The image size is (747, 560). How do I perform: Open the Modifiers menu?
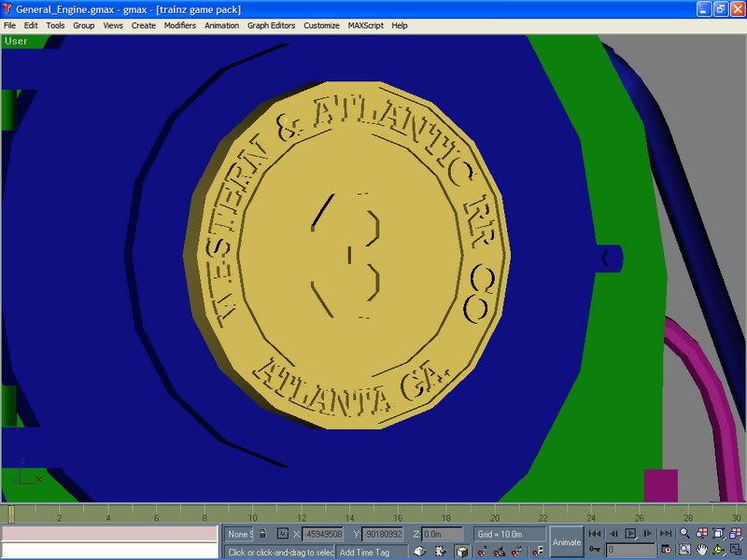click(180, 26)
